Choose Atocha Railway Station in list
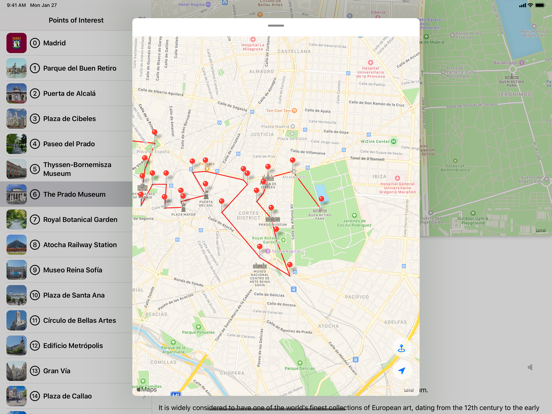The width and height of the screenshot is (552, 414). click(66, 245)
